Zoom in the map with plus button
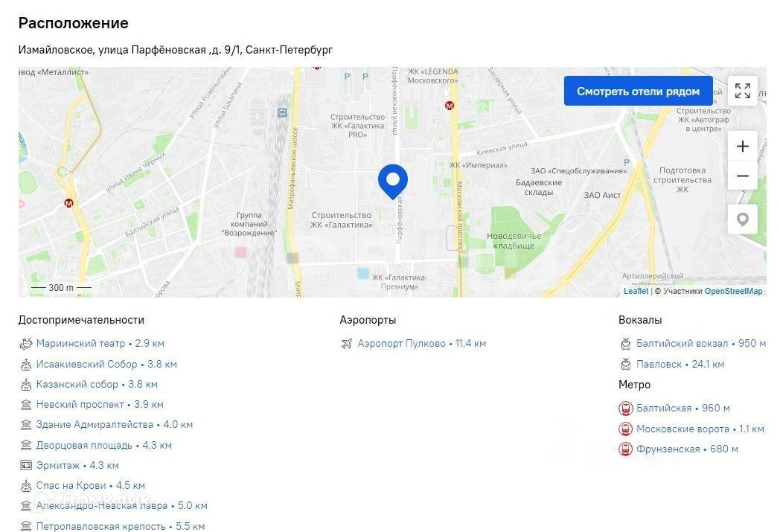 pyautogui.click(x=742, y=146)
